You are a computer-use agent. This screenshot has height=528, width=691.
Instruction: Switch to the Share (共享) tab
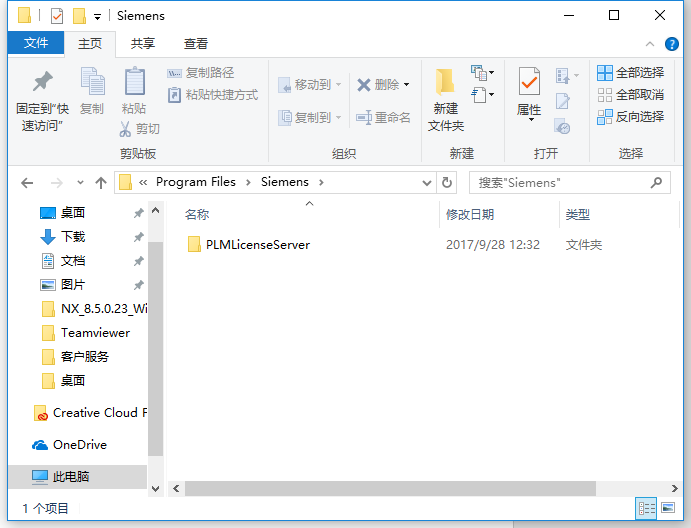coord(142,44)
